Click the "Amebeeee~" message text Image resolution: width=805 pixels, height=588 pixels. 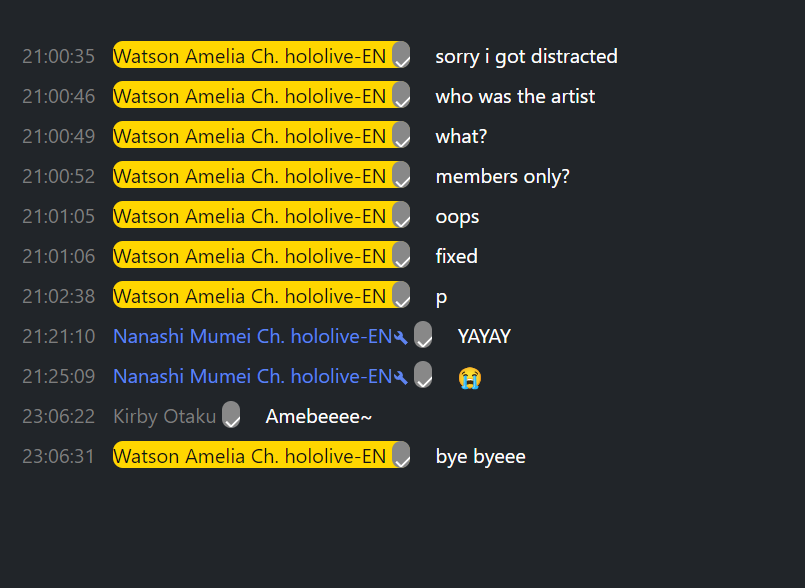coord(318,416)
